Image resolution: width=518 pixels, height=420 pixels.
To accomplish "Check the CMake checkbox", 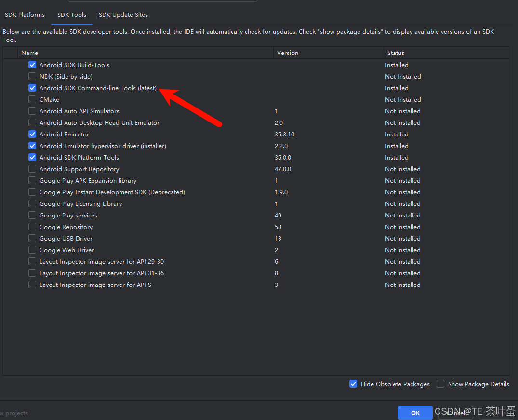I will (32, 99).
